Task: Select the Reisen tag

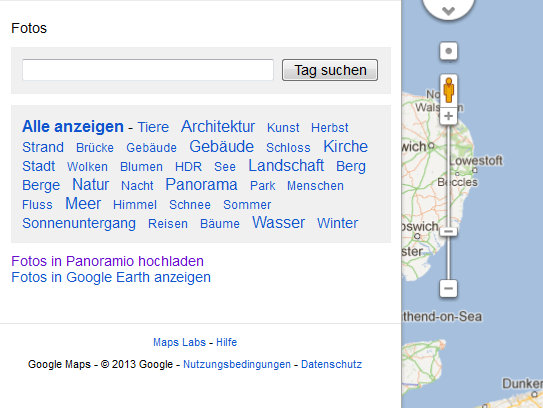Action: coord(168,224)
